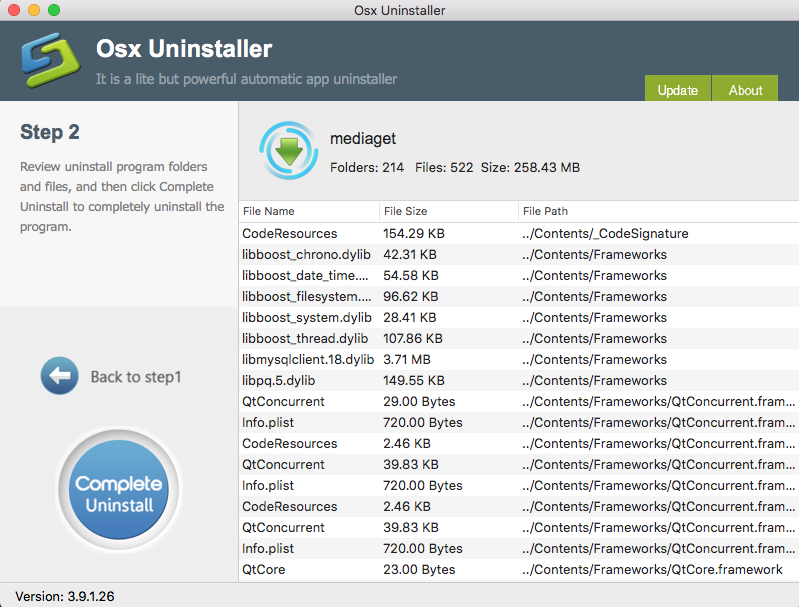Select libmysqlclient.18.dylib file name
This screenshot has height=607, width=799.
[x=308, y=359]
